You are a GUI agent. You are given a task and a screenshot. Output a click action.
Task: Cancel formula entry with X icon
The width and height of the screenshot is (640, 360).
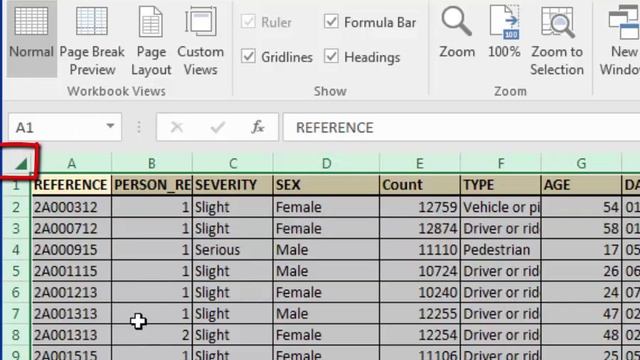point(177,127)
